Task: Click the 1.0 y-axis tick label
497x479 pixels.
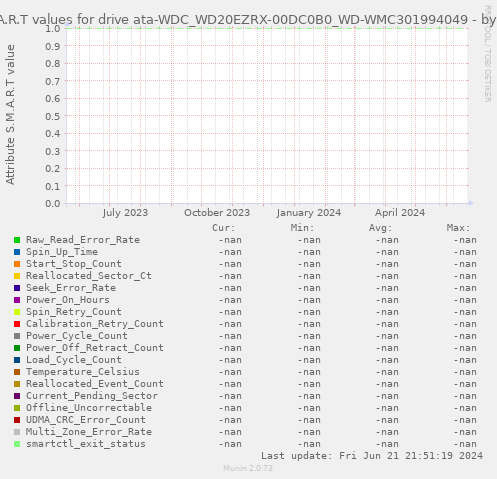Action: coord(53,28)
